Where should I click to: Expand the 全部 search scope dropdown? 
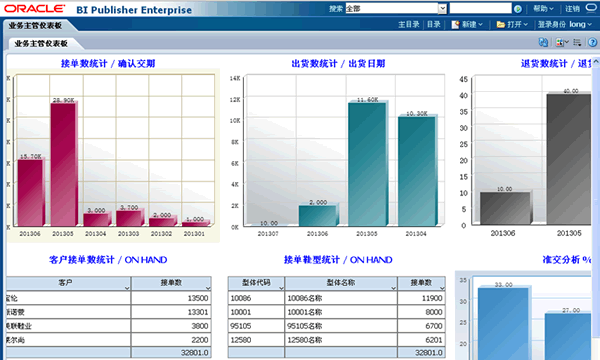pyautogui.click(x=442, y=8)
